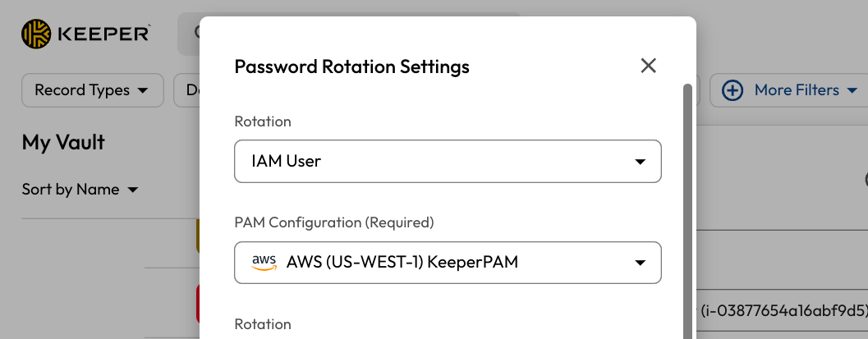Open the IAM User rotation dropdown
Screen dimensions: 868x339
(448, 162)
